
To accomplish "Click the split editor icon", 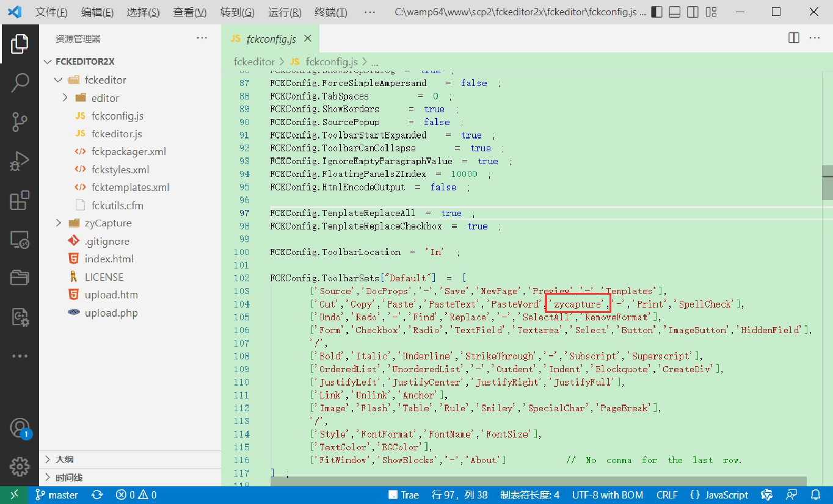I will tap(793, 38).
